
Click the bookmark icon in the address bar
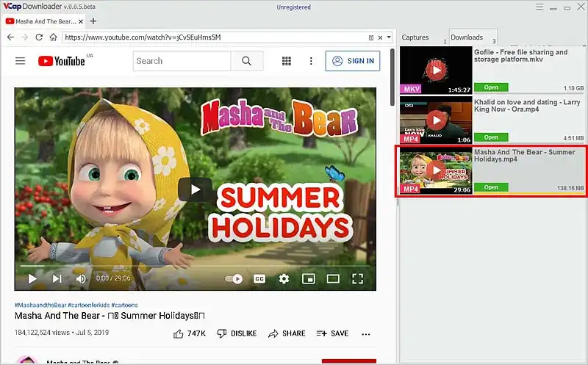click(x=371, y=37)
